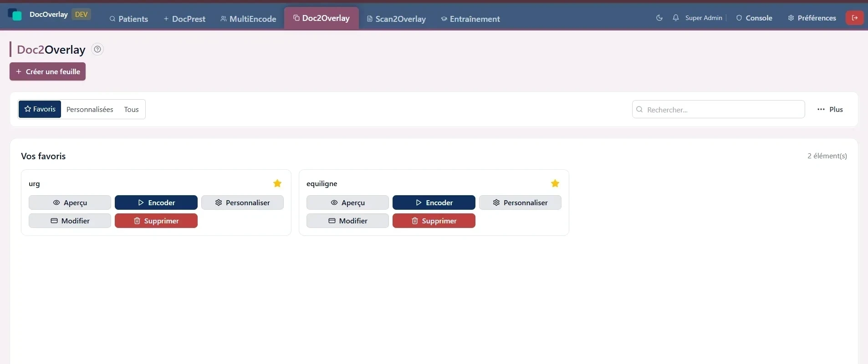Open the Console link
This screenshot has height=364, width=868.
click(x=754, y=18)
